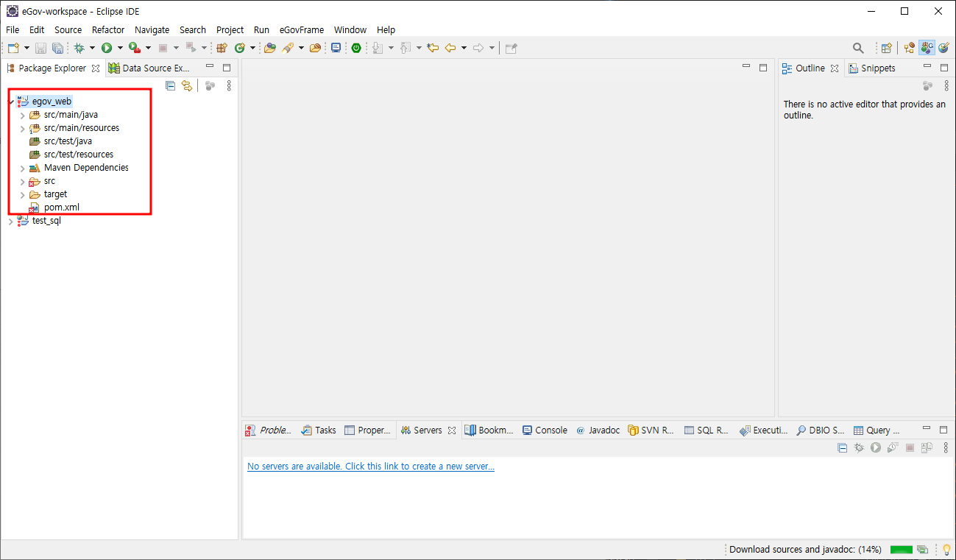This screenshot has width=956, height=560.
Task: Switch to the eGovFrame perspective icon
Action: [927, 48]
